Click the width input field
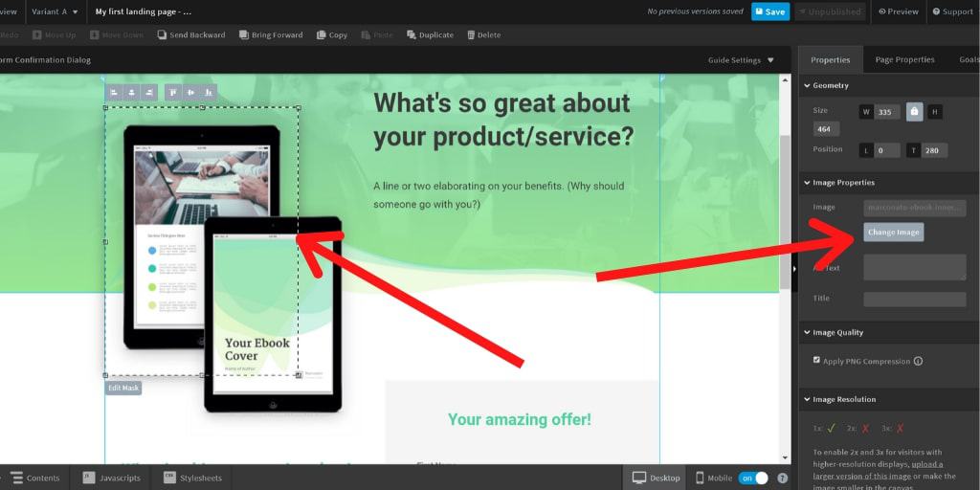980x490 pixels. point(886,113)
